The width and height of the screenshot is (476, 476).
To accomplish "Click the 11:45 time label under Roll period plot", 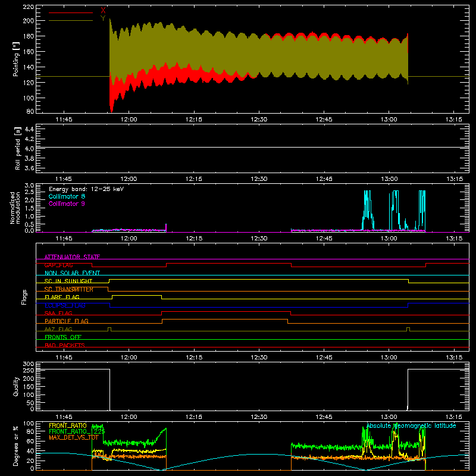I will point(64,179).
